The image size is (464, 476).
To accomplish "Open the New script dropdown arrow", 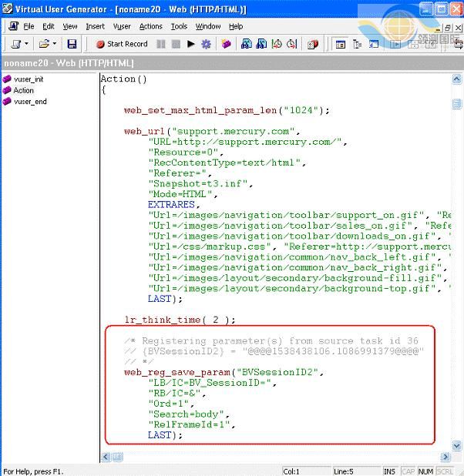I will point(26,44).
